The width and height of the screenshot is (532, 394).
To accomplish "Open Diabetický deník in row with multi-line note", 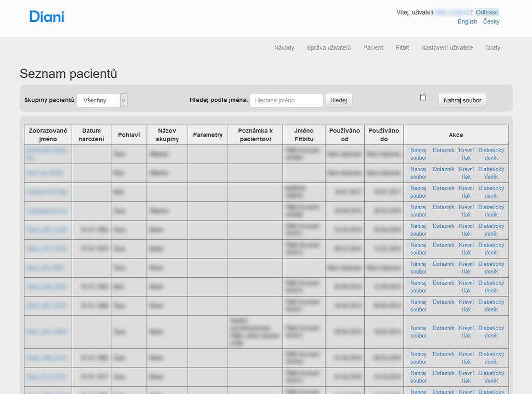I will 491,332.
